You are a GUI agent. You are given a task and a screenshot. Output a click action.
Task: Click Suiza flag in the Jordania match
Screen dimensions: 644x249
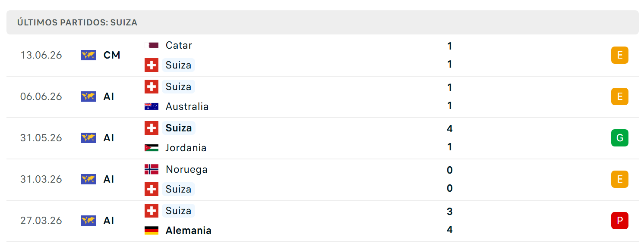tap(152, 128)
